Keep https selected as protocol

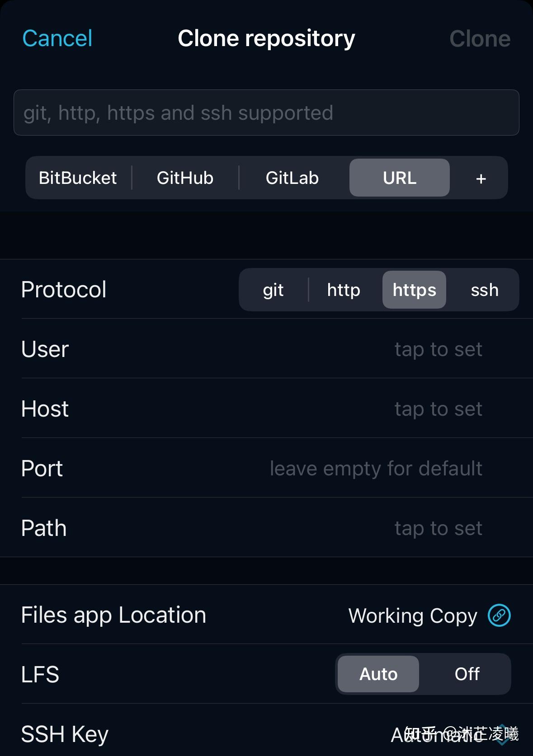[414, 290]
